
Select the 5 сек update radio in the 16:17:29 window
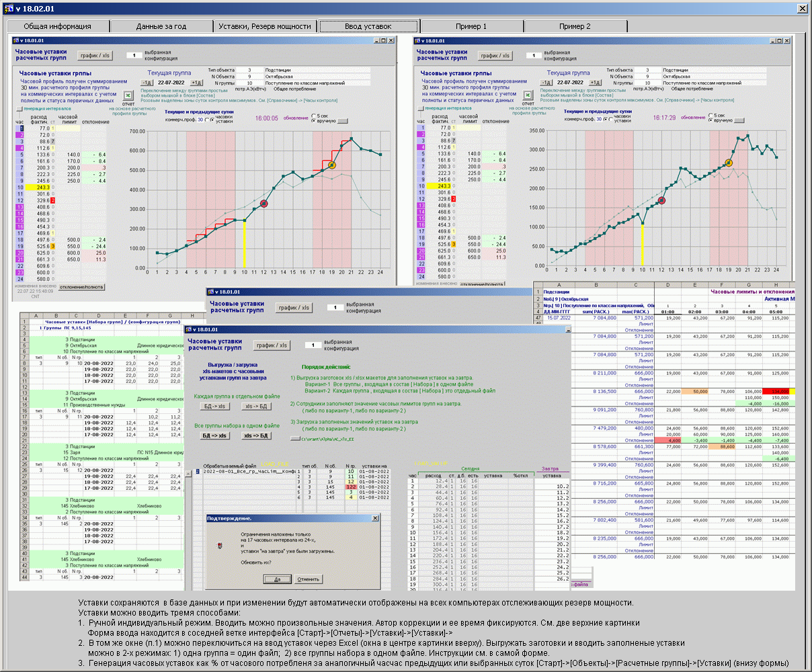pos(711,115)
